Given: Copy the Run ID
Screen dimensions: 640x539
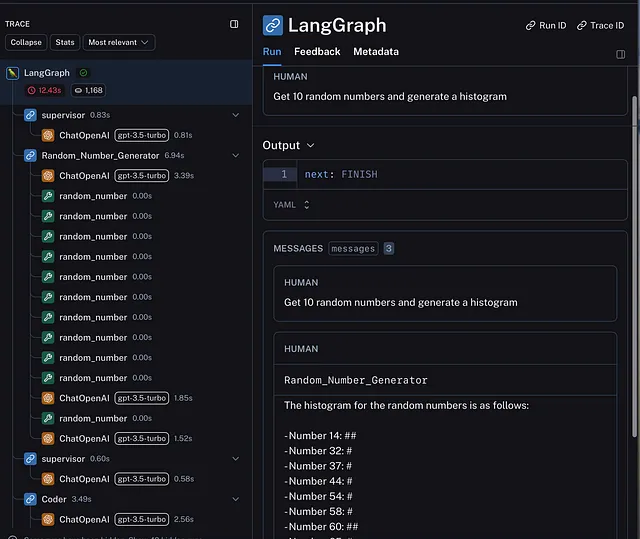Looking at the screenshot, I should pos(546,26).
